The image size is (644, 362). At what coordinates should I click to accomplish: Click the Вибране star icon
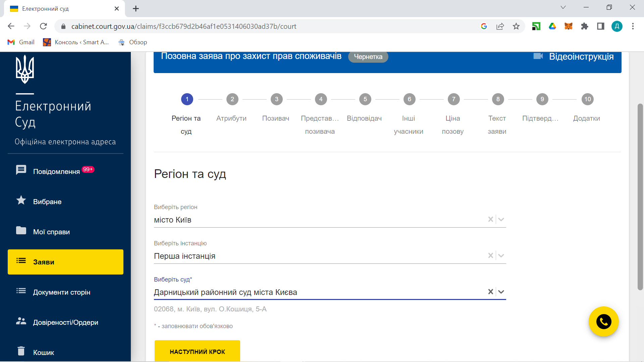click(21, 200)
